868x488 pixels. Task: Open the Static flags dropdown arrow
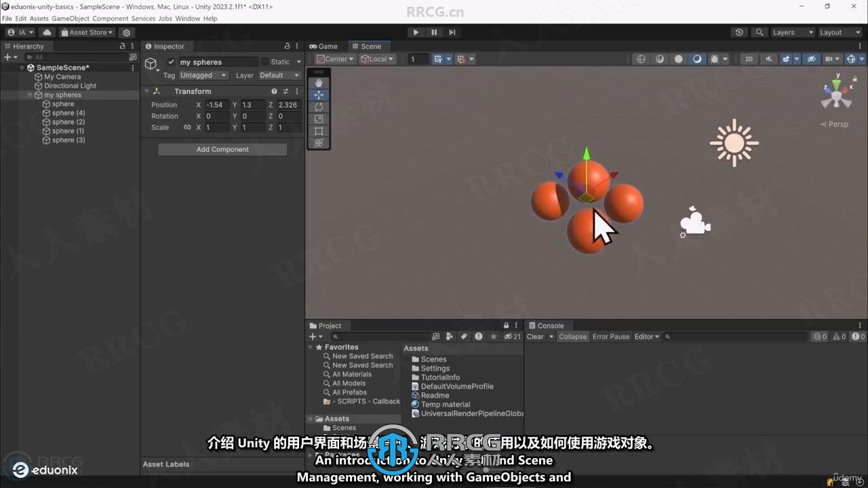(x=298, y=62)
